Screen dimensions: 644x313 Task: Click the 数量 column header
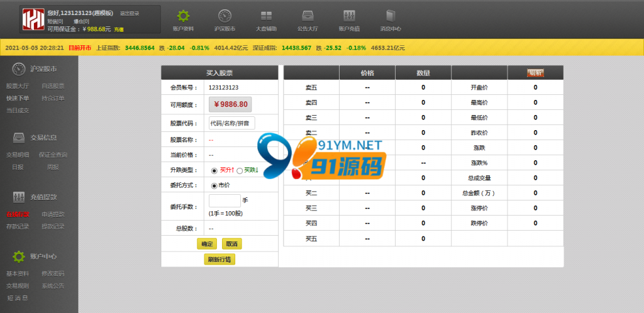point(423,73)
